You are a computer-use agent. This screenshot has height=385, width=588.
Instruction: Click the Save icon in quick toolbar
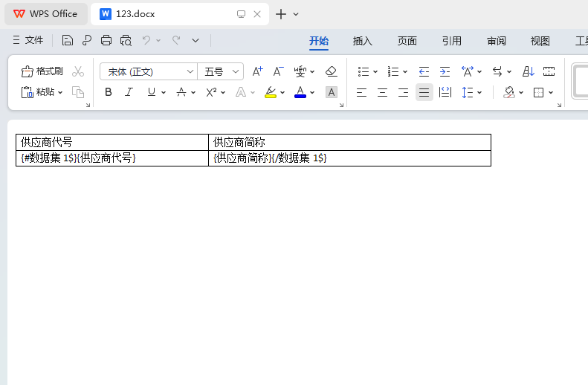(68, 40)
